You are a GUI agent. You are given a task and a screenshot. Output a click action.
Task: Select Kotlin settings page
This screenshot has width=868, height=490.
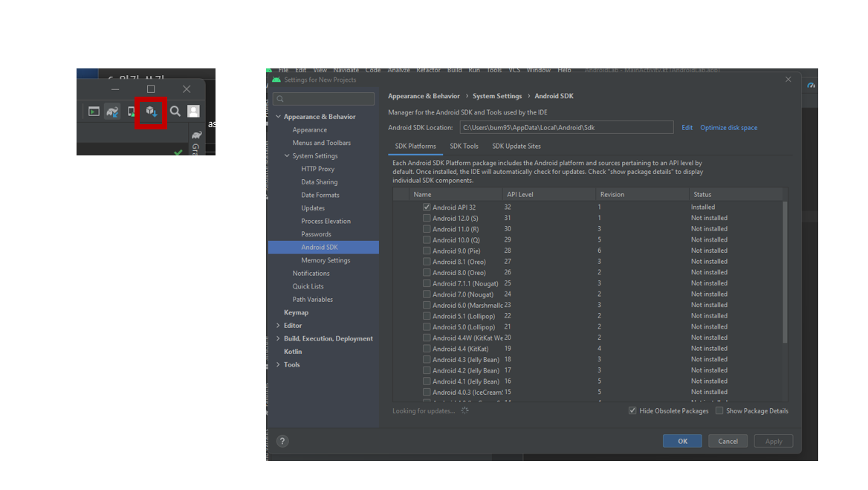[x=293, y=352]
